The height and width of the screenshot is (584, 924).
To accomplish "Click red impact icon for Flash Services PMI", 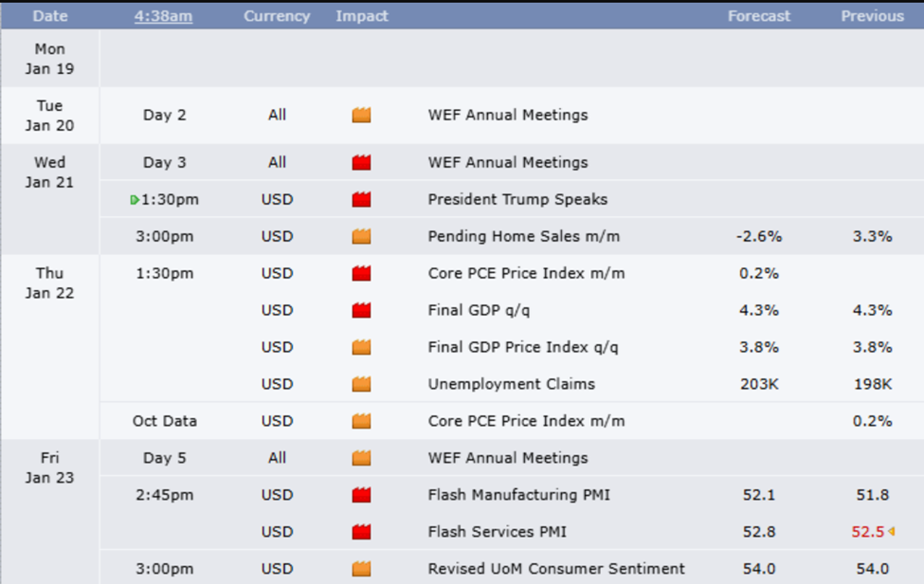I will click(361, 532).
